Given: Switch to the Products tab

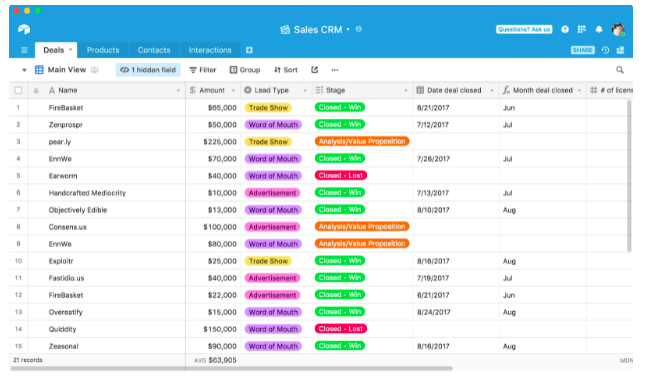Looking at the screenshot, I should pyautogui.click(x=103, y=50).
